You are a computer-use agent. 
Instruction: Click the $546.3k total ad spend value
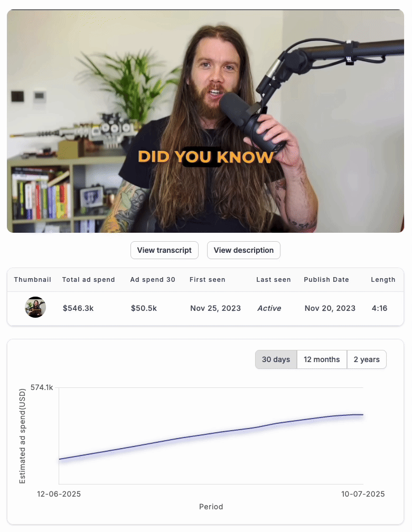pos(78,308)
